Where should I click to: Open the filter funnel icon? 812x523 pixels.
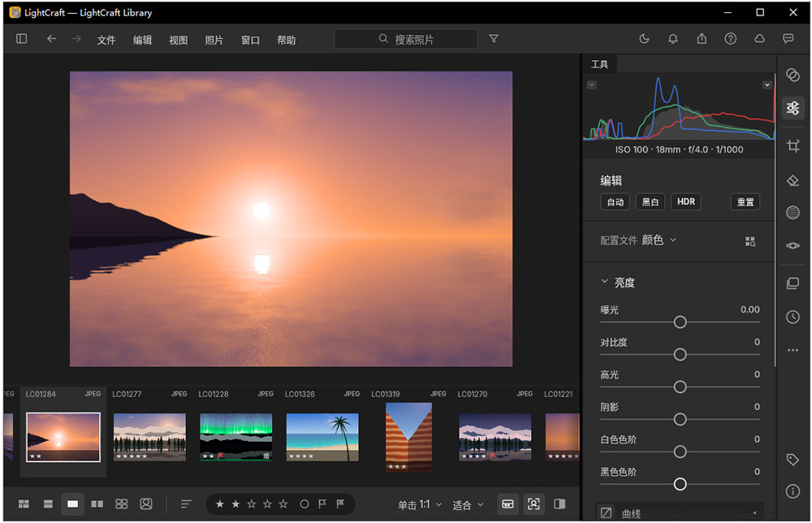(494, 39)
